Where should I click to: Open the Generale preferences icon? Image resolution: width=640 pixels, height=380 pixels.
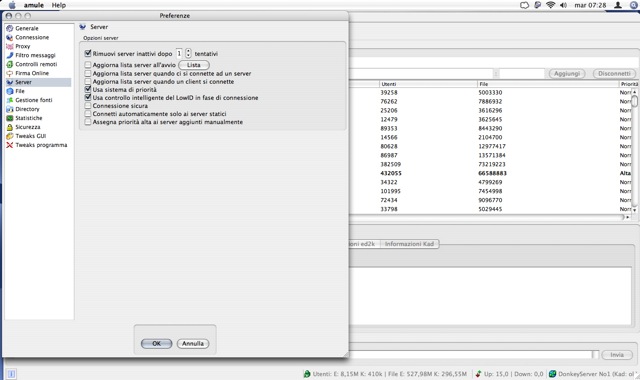pos(9,28)
